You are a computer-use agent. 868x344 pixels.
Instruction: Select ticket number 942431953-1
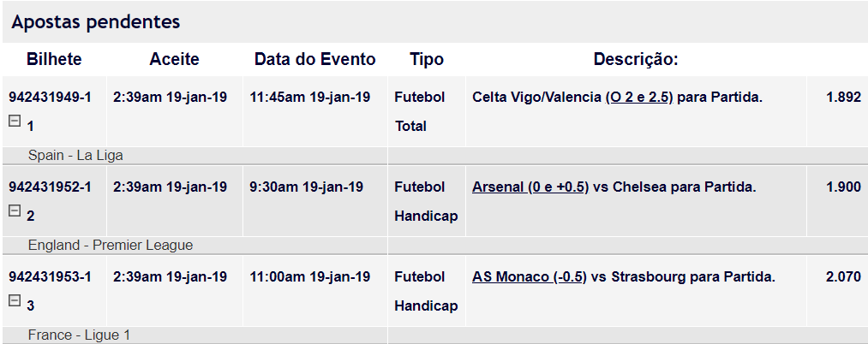(50, 276)
